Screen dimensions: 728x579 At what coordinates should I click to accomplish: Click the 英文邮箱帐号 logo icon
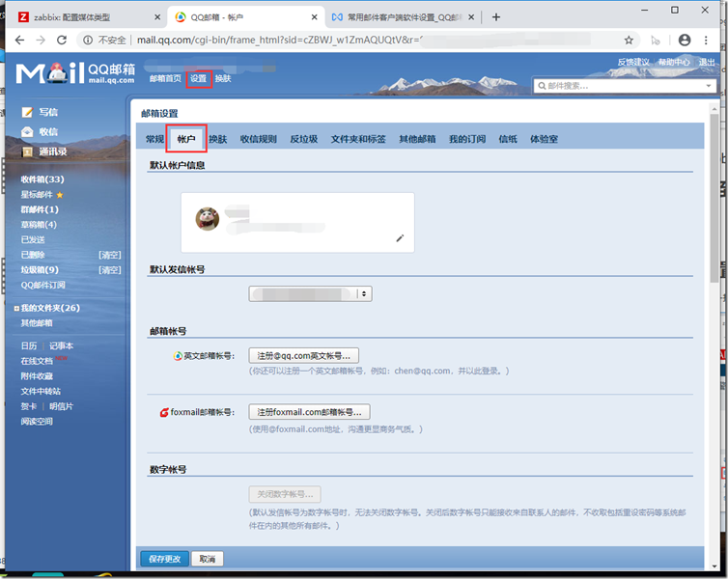(x=178, y=356)
